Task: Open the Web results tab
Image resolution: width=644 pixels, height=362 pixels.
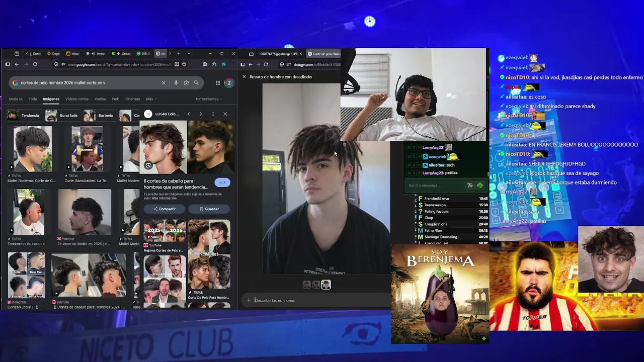Action: (x=115, y=99)
